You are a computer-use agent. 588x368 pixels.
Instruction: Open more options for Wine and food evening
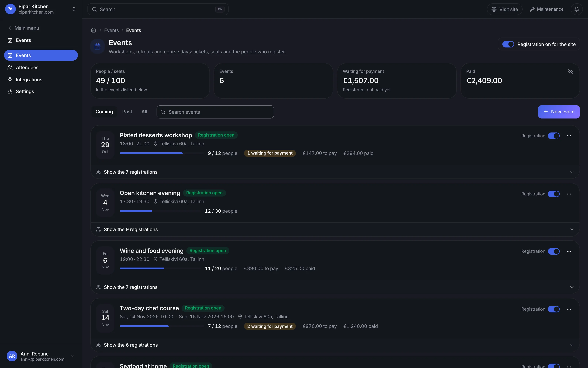(569, 251)
